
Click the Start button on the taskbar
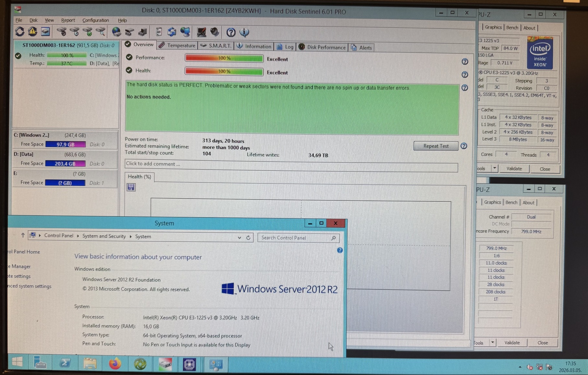17,362
